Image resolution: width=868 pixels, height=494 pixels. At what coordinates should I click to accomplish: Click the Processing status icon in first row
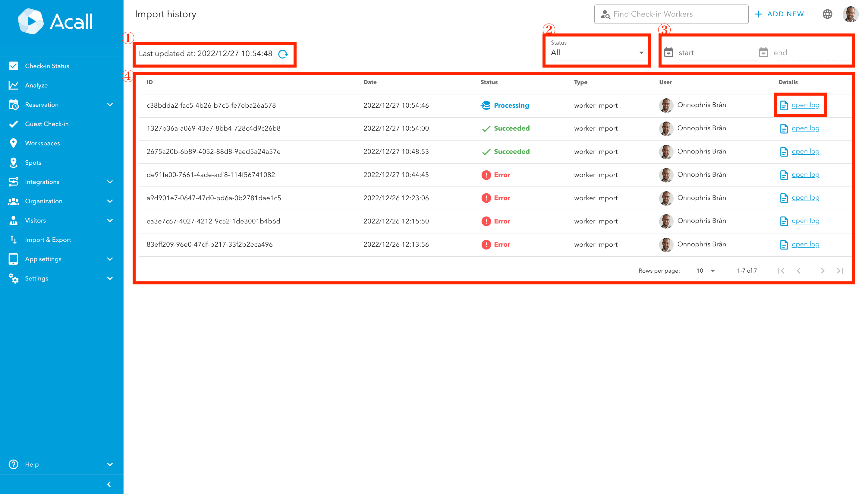486,105
